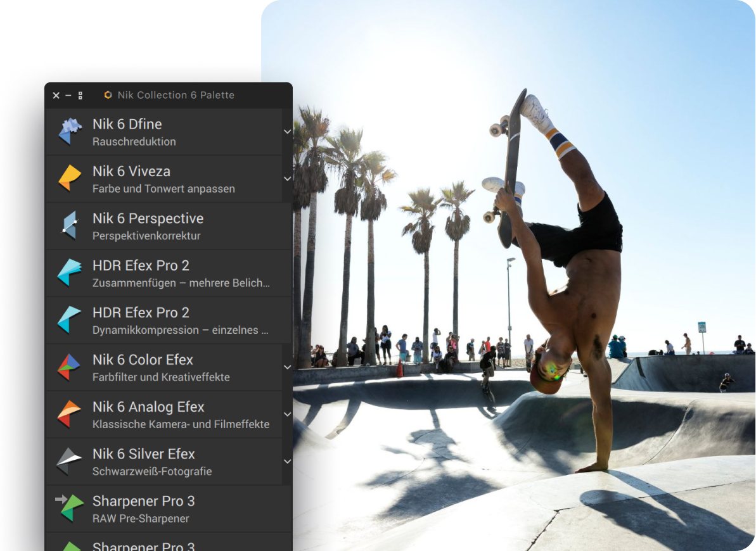
Task: Select 'RAW Pre-Sharpener' subtitle text
Action: coord(141,519)
